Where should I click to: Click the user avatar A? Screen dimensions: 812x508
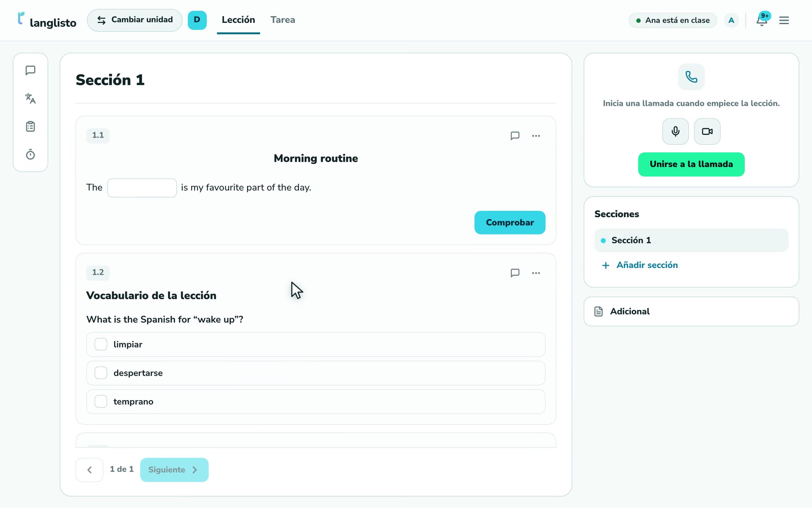(731, 20)
